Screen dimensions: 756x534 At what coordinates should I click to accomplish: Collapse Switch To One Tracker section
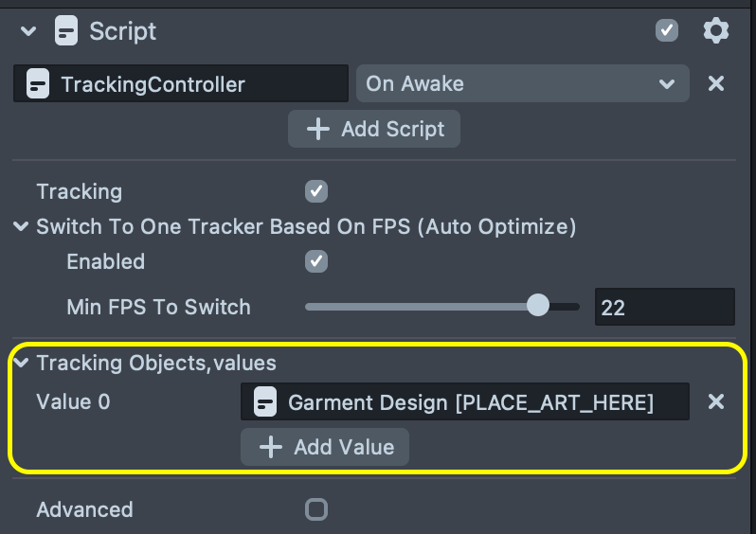[21, 227]
